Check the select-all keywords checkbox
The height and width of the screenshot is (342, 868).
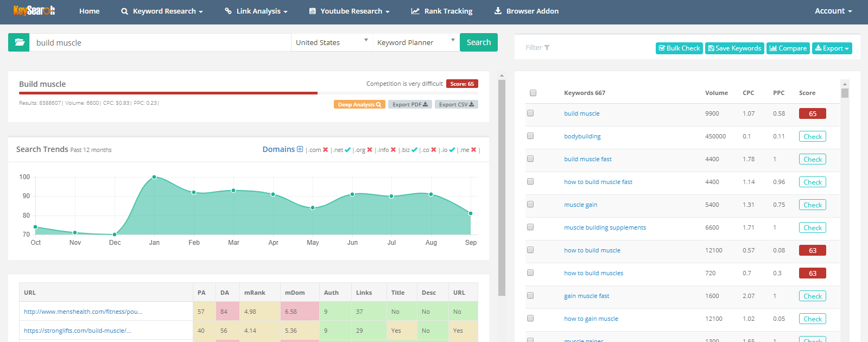pyautogui.click(x=533, y=93)
